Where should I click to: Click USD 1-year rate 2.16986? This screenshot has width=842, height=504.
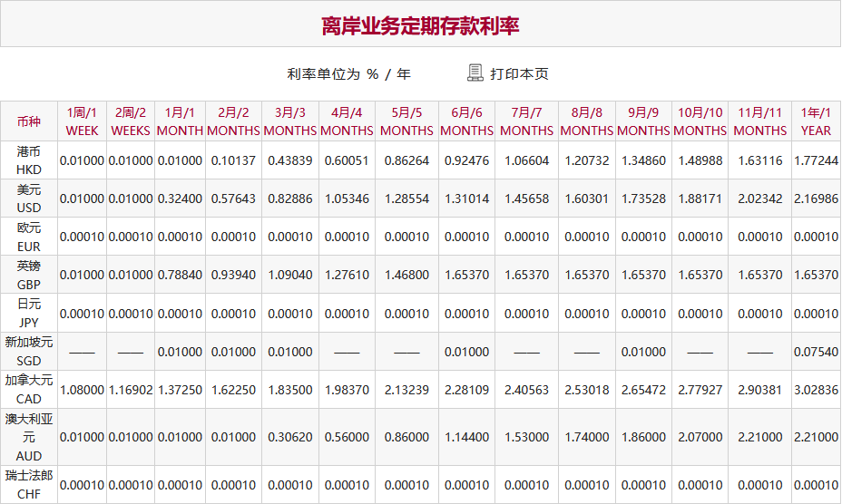pyautogui.click(x=816, y=199)
